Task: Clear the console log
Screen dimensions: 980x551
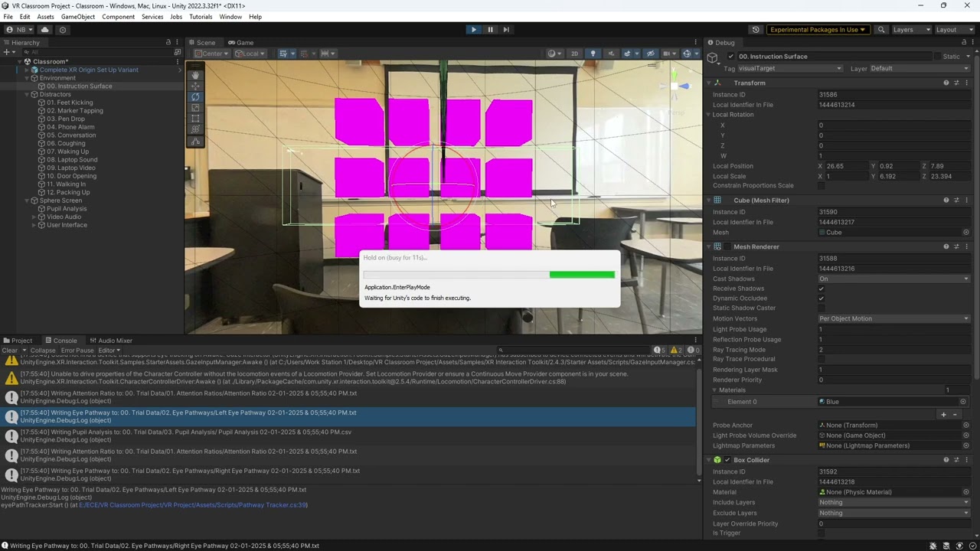Action: pyautogui.click(x=10, y=350)
